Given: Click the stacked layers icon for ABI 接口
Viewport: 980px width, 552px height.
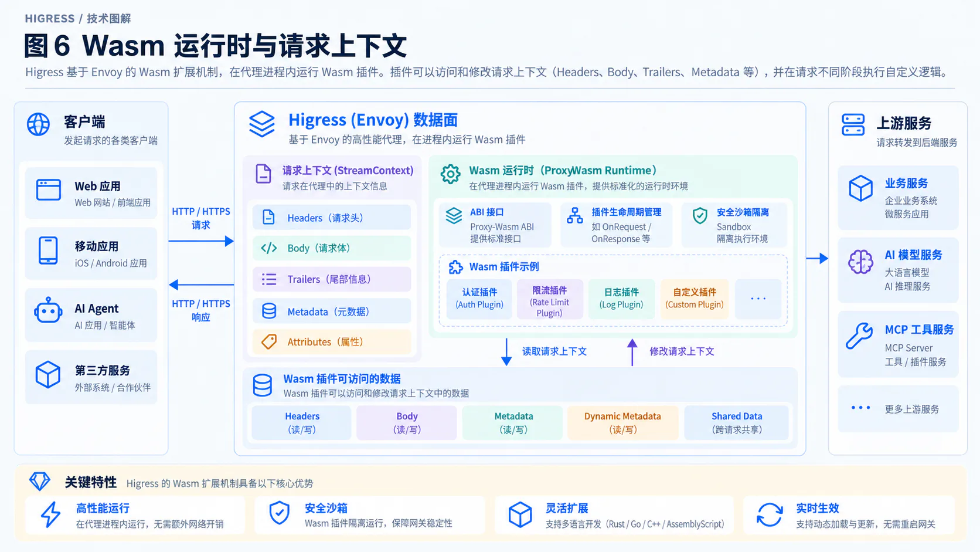Looking at the screenshot, I should [x=454, y=215].
